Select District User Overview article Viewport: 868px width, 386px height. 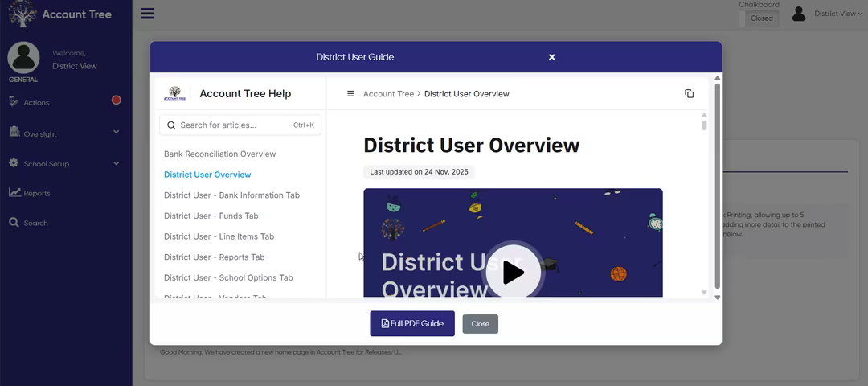[207, 175]
